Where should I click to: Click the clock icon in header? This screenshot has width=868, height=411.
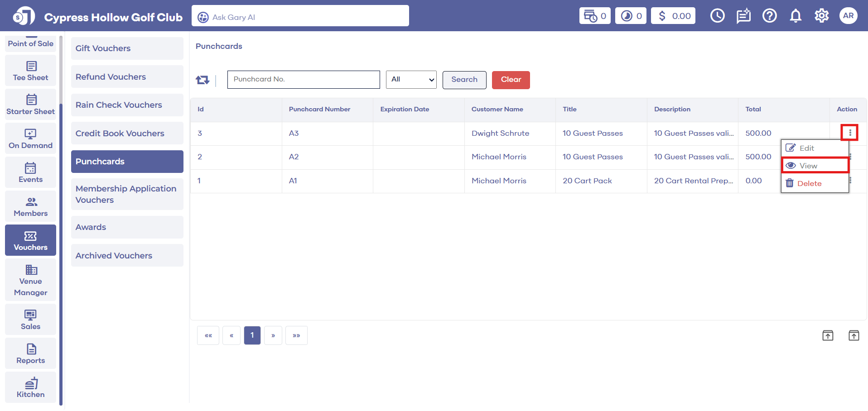click(x=717, y=16)
